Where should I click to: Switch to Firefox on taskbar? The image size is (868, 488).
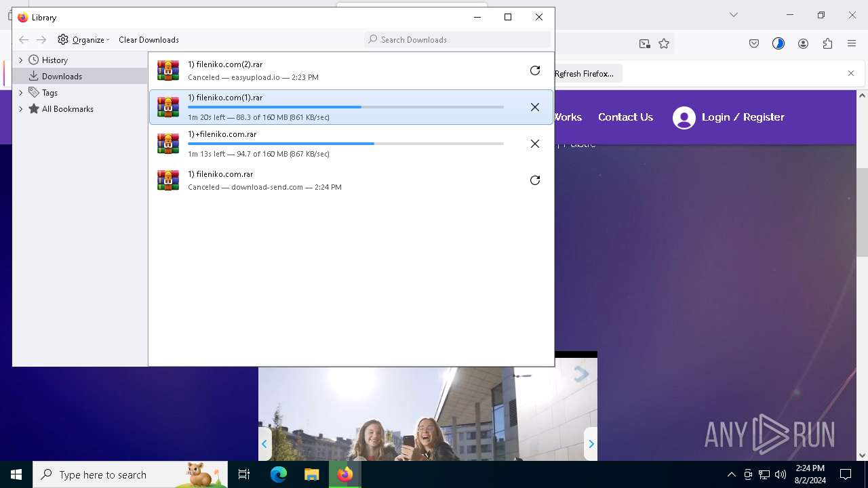coord(345,474)
